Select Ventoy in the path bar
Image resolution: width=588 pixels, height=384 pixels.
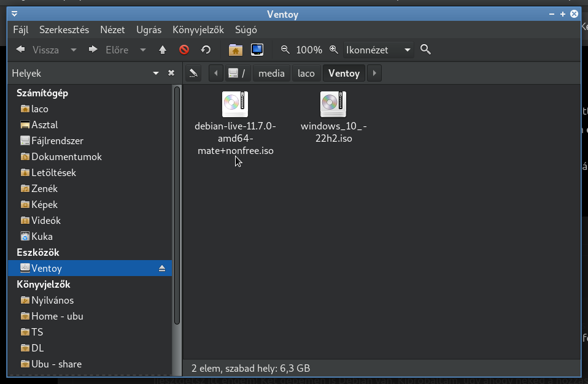pyautogui.click(x=344, y=73)
